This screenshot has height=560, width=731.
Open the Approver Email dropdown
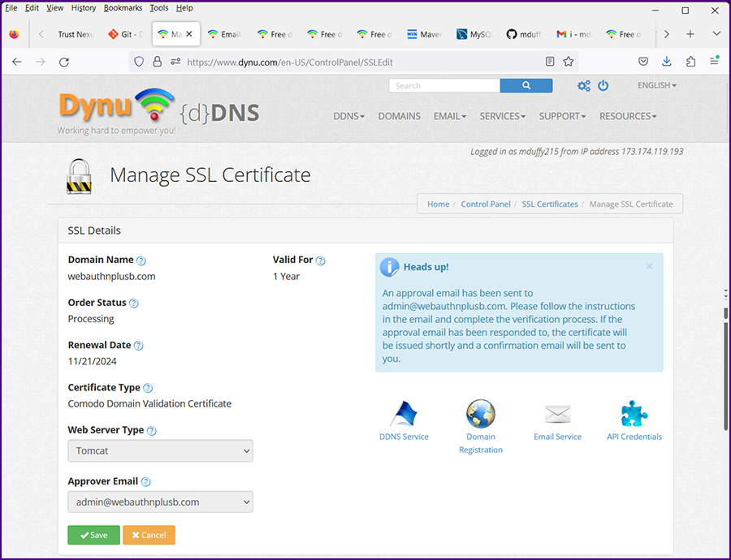click(160, 502)
